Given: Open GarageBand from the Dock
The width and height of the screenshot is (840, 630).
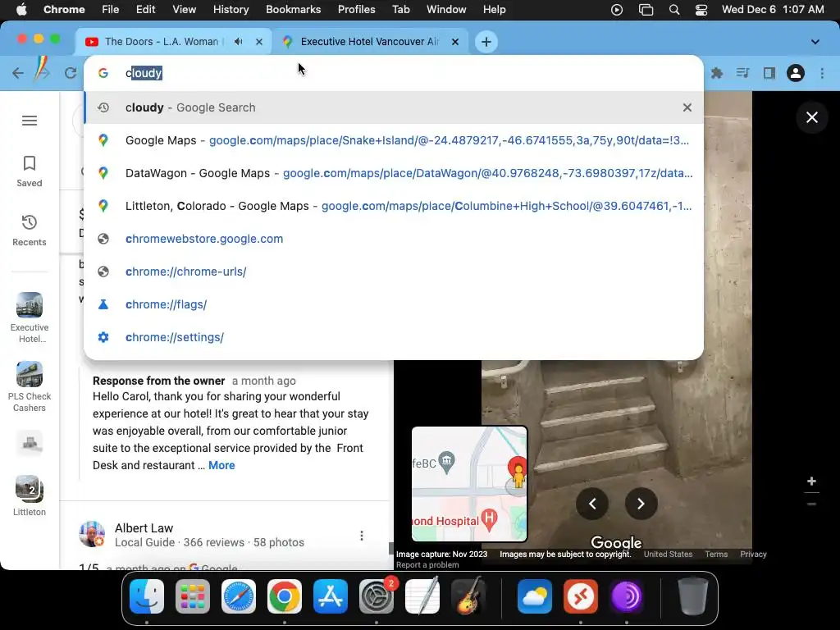Looking at the screenshot, I should click(x=468, y=596).
